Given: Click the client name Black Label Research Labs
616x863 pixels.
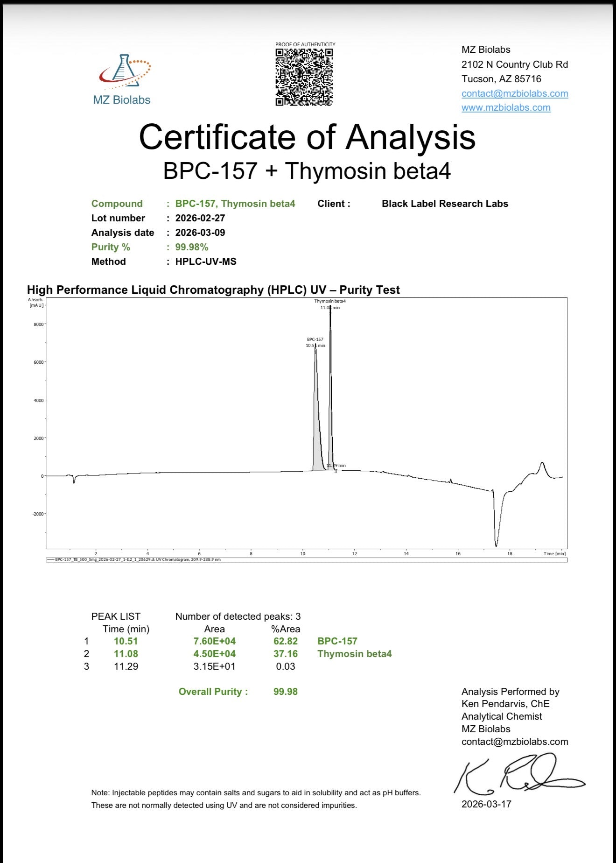Looking at the screenshot, I should pos(445,204).
